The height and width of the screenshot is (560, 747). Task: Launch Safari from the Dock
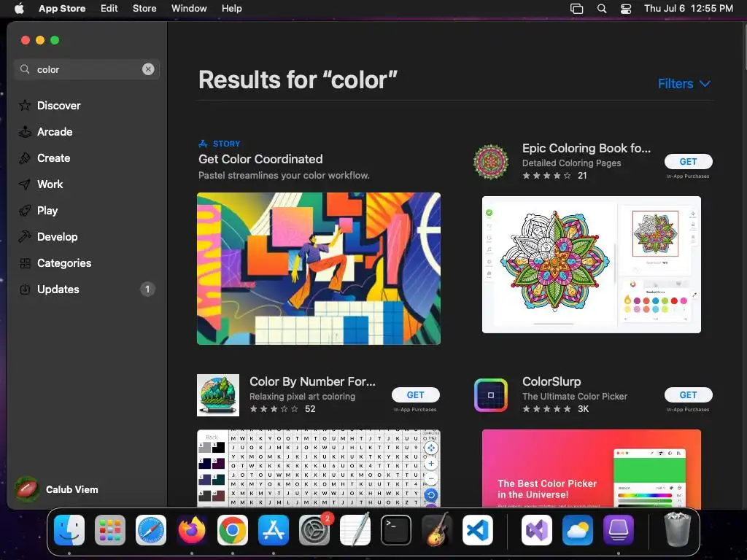point(151,530)
